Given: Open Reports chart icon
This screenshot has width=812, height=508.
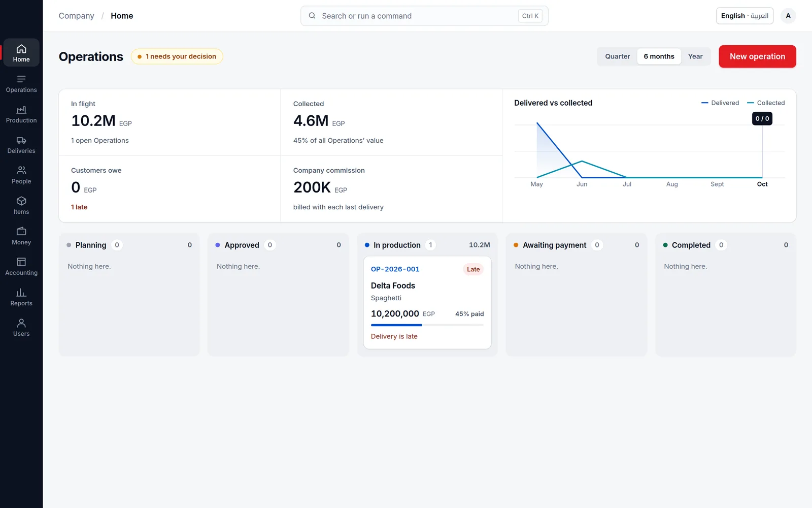Looking at the screenshot, I should click(21, 292).
